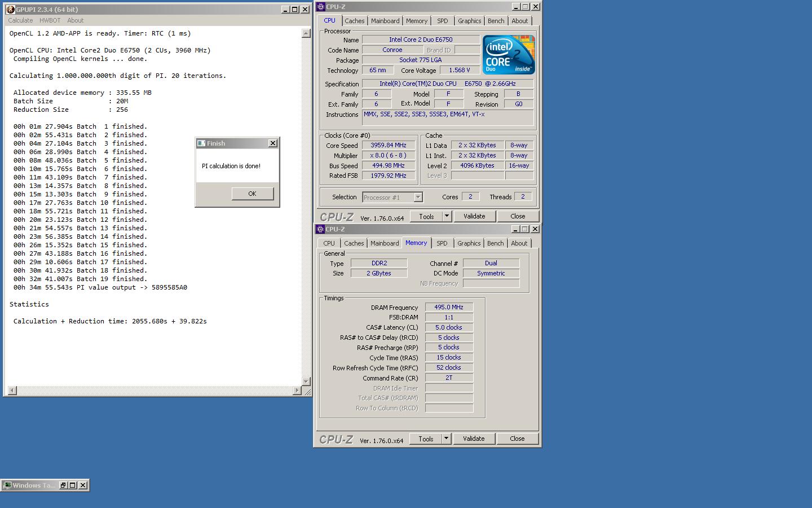The image size is (812, 508).
Task: Click the Finish dialog title icon
Action: click(x=201, y=143)
